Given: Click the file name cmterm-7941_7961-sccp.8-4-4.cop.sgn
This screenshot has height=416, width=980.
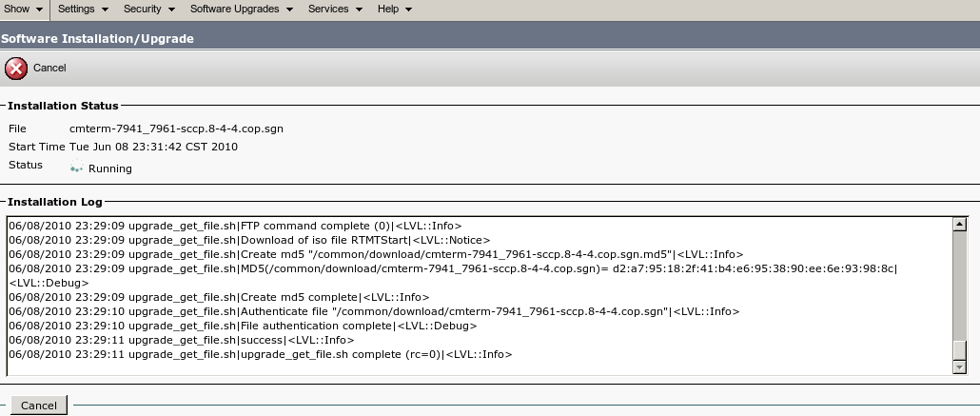Looking at the screenshot, I should pyautogui.click(x=176, y=129).
